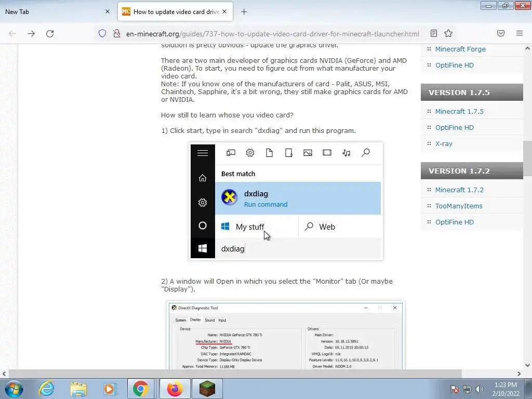This screenshot has height=399, width=532.
Task: Open the Minecraft block icon on taskbar
Action: click(x=207, y=389)
